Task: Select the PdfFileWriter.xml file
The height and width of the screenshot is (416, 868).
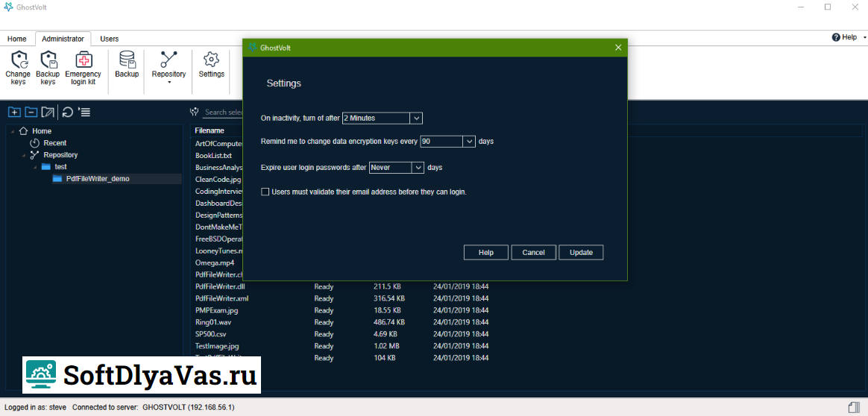Action: [x=222, y=298]
